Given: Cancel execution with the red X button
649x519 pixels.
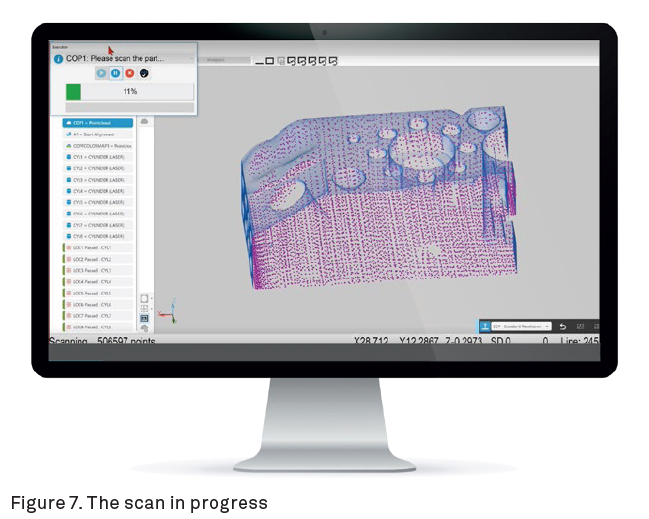Looking at the screenshot, I should click(130, 73).
